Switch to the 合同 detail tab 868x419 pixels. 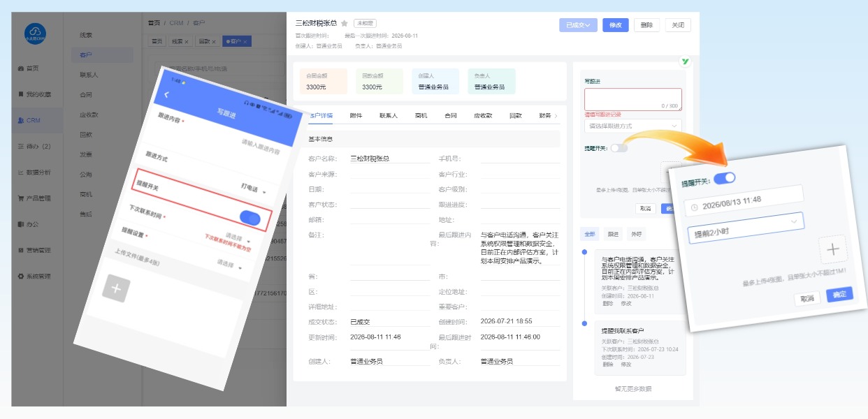pyautogui.click(x=451, y=115)
